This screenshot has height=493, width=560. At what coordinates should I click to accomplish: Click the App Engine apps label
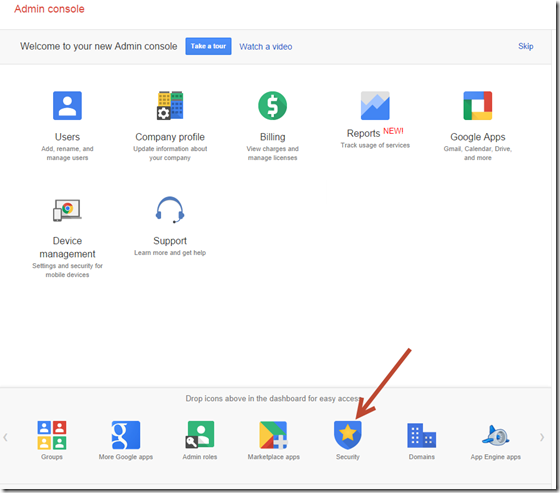[x=496, y=457]
